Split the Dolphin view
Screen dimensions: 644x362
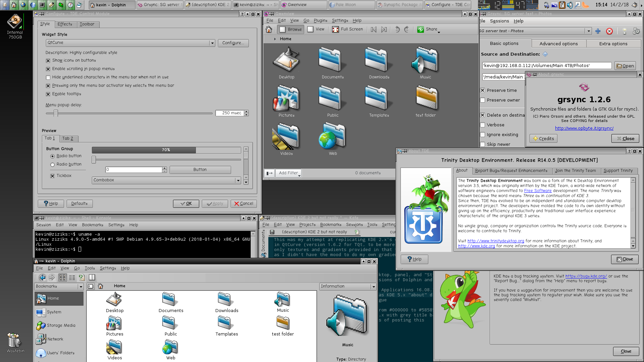click(x=92, y=278)
